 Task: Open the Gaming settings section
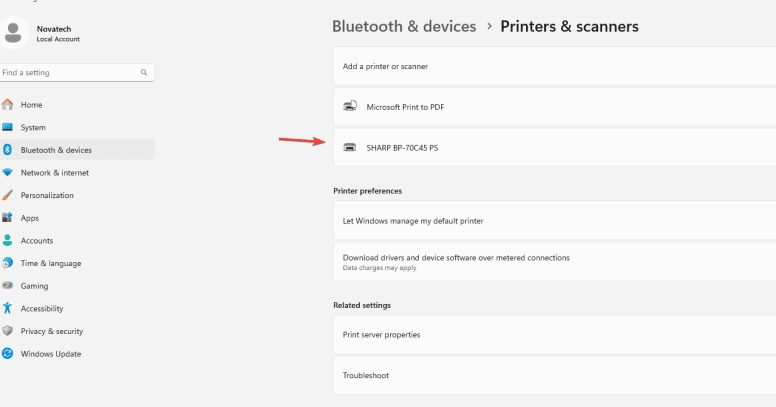(x=34, y=286)
